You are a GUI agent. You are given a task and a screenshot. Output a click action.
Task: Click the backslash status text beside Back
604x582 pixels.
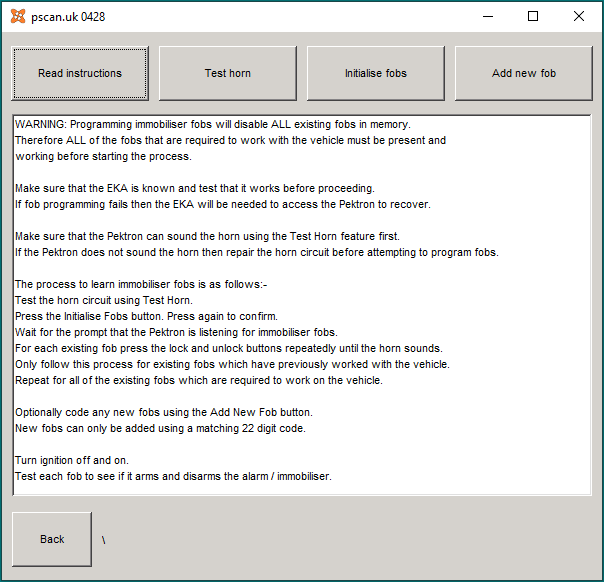point(104,540)
